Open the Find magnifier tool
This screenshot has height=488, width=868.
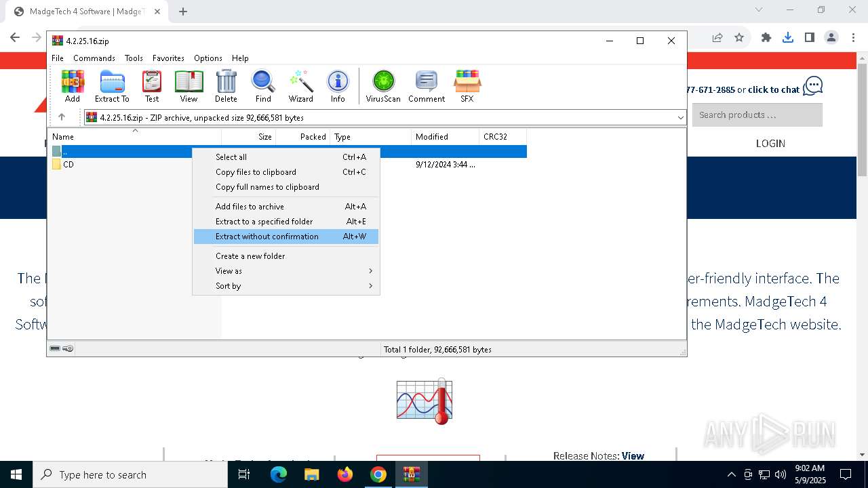click(x=263, y=86)
